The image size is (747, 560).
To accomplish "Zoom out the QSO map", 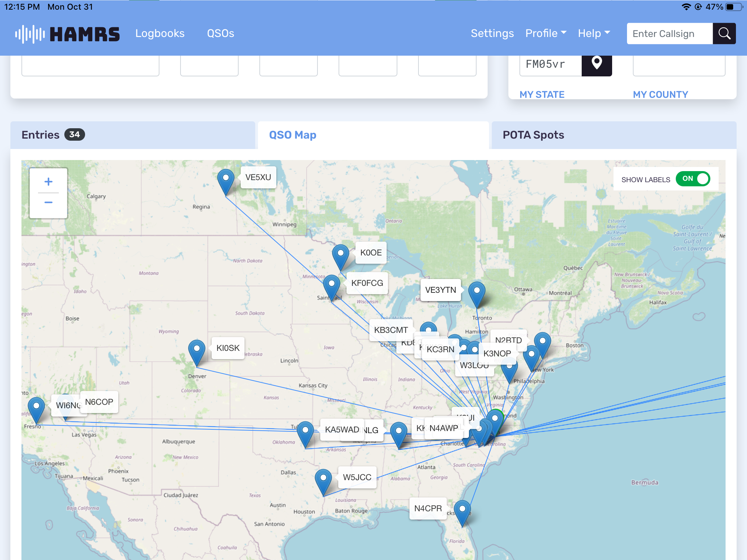I will point(48,202).
